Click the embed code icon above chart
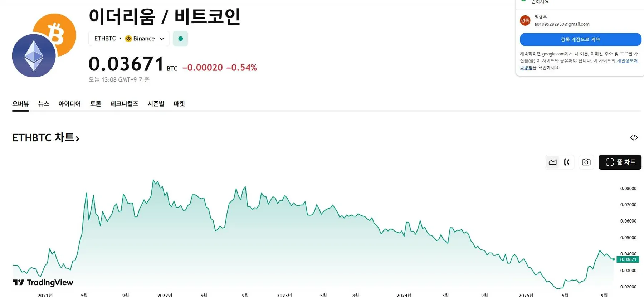The image size is (644, 297). 634,138
